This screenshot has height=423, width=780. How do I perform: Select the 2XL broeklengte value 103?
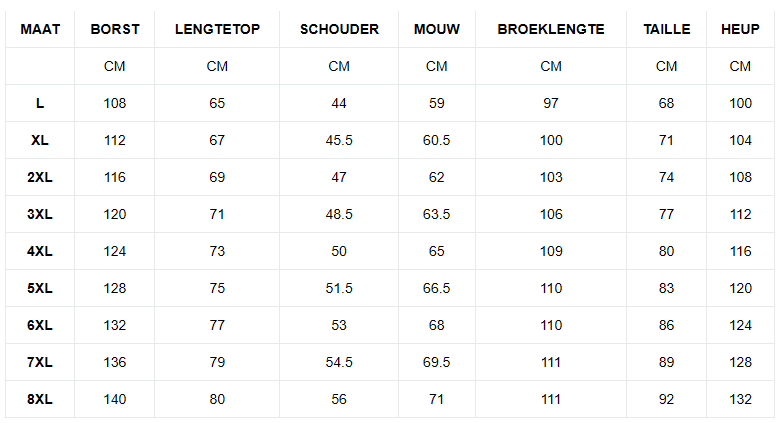(551, 177)
